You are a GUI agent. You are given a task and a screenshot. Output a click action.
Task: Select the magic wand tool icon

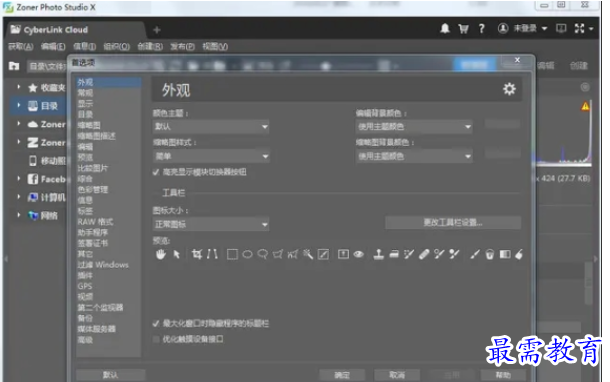point(308,254)
